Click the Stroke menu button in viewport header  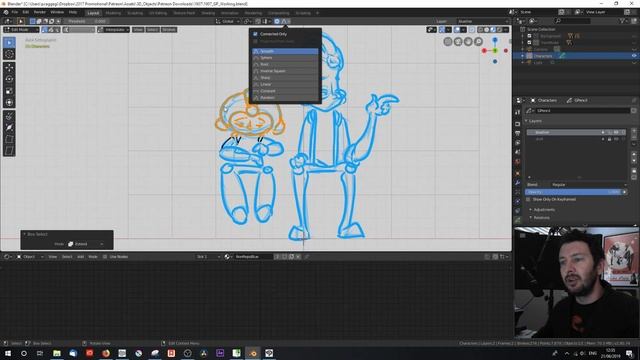tap(169, 30)
